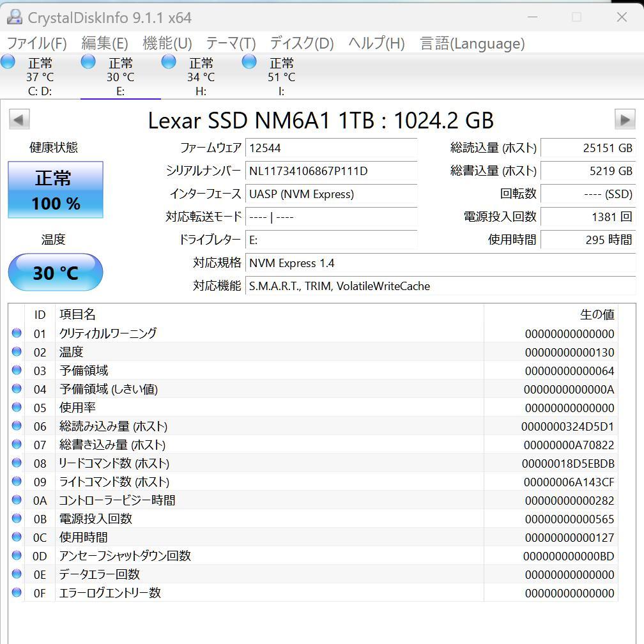The image size is (644, 644).
Task: Click the blue temperature gauge for 正常 100%
Action: [x=55, y=190]
